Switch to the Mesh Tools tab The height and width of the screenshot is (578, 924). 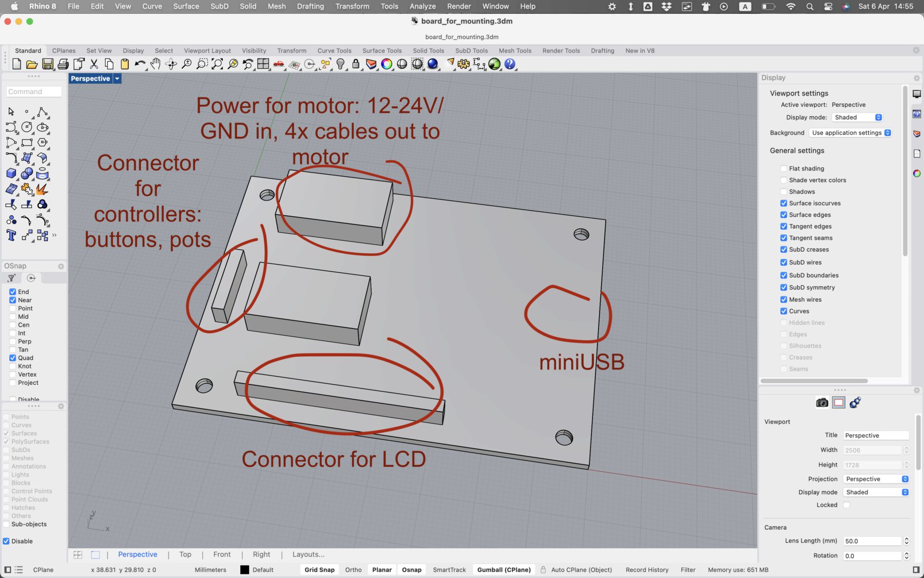[515, 51]
